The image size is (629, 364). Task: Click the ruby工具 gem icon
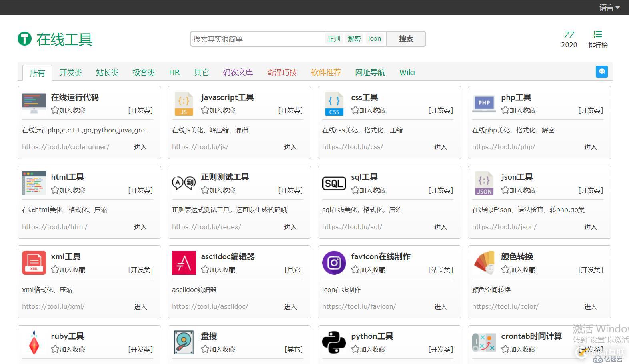click(34, 342)
